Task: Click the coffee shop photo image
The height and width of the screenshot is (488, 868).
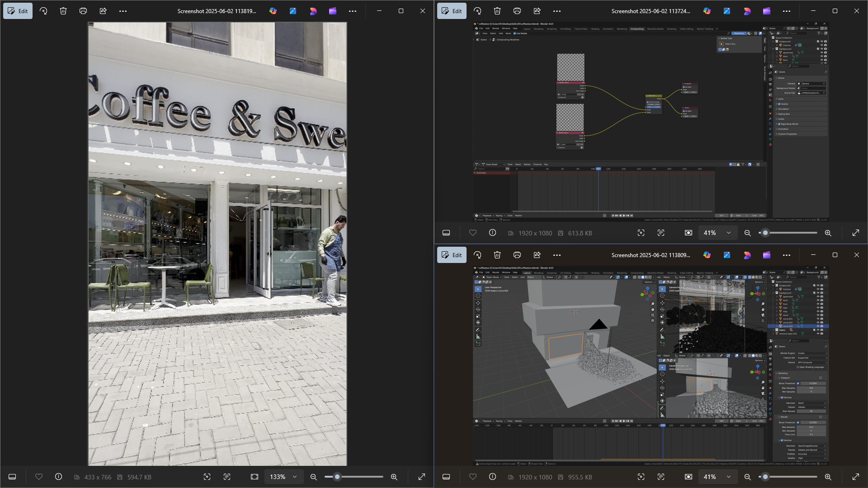Action: tap(217, 244)
